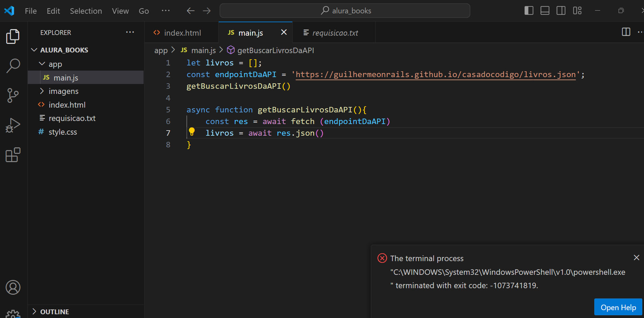Switch to the index.html tab
Image resolution: width=644 pixels, height=318 pixels.
coord(182,33)
